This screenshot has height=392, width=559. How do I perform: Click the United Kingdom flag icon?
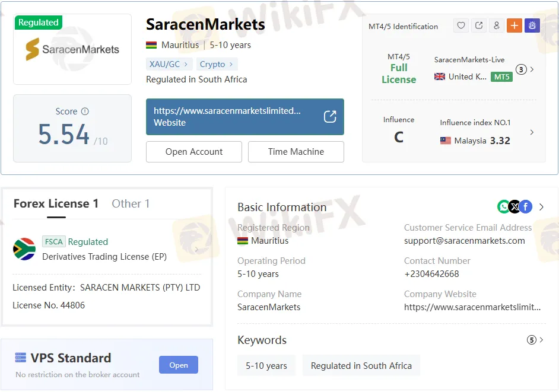pos(440,77)
